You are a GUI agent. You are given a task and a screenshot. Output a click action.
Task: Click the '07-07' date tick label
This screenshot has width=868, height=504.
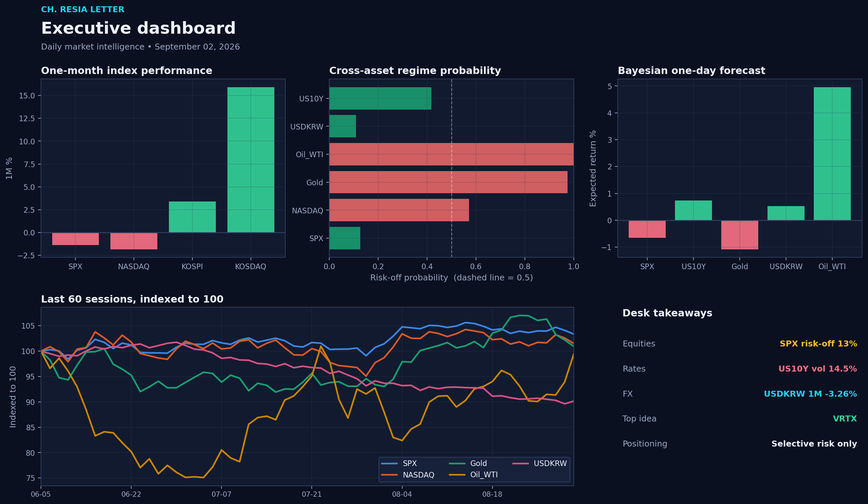(221, 494)
